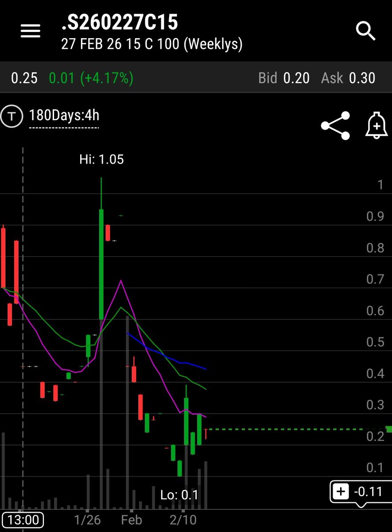Tap the 1 price axis label

[380, 185]
